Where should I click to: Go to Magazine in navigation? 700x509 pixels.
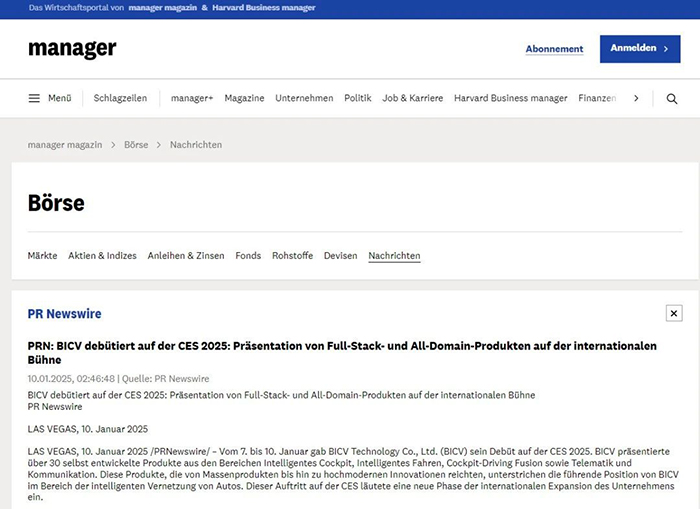click(x=244, y=98)
